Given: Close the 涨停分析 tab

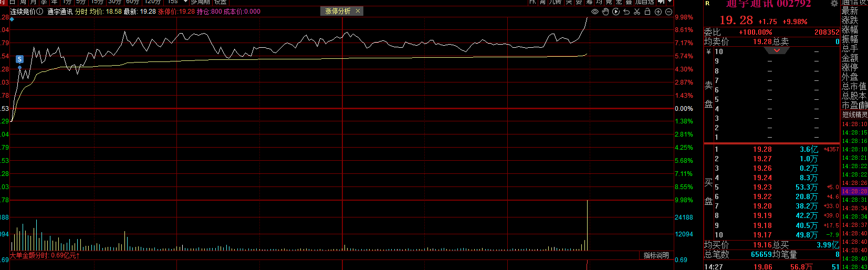Looking at the screenshot, I should pos(358,11).
